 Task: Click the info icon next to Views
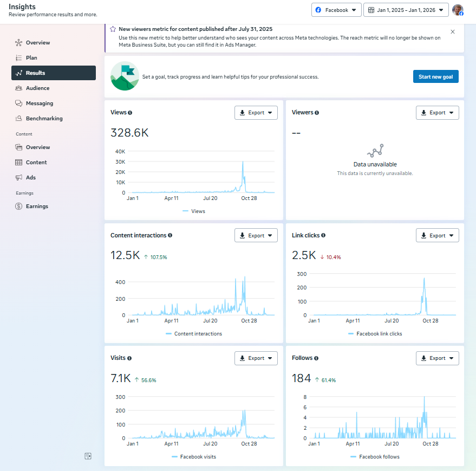click(x=130, y=113)
